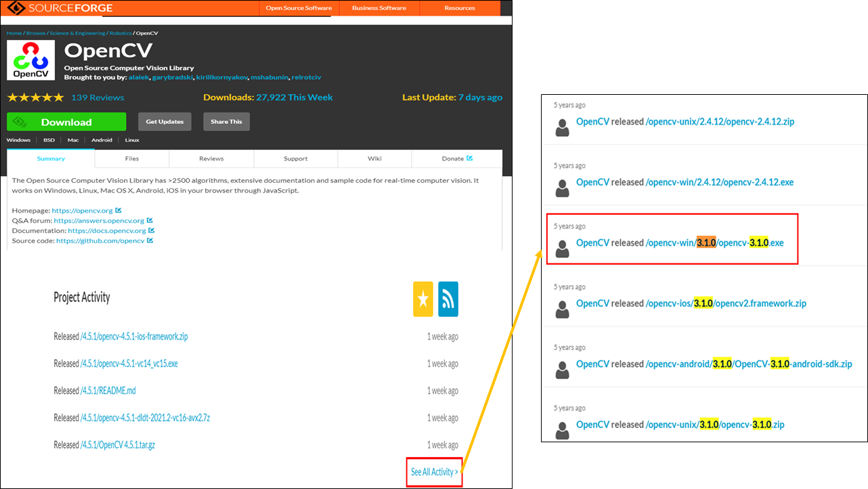The height and width of the screenshot is (489, 868).
Task: Open the Open Source Software menu
Action: pyautogui.click(x=299, y=8)
